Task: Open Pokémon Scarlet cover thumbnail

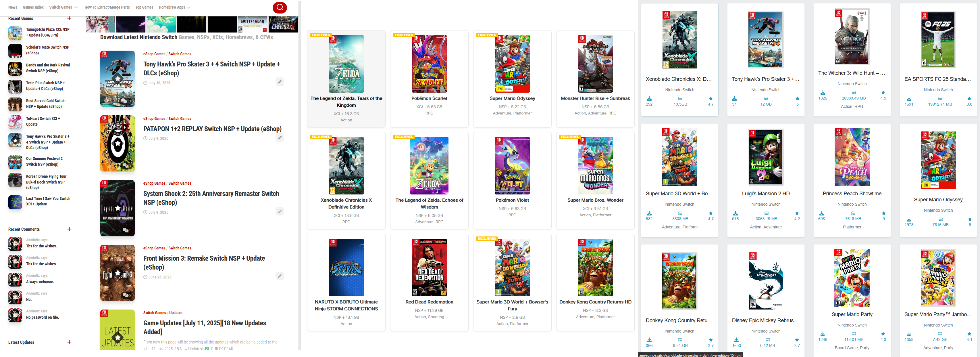Action: (429, 64)
